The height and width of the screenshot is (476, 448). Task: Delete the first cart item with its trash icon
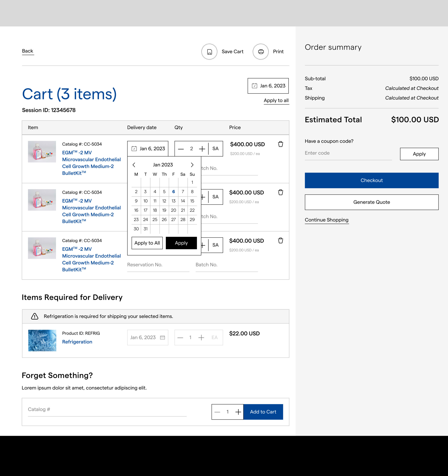280,144
